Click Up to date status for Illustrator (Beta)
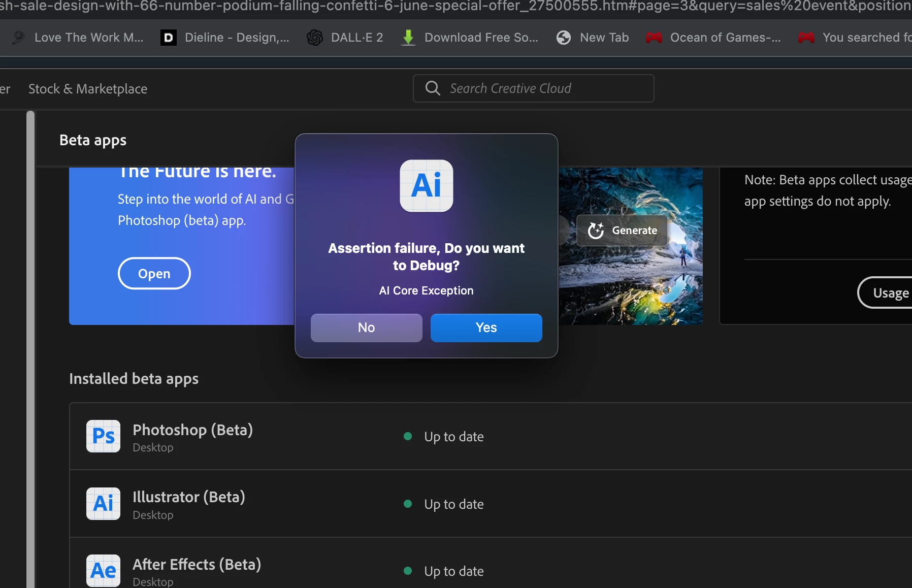Viewport: 912px width, 588px height. (x=454, y=504)
